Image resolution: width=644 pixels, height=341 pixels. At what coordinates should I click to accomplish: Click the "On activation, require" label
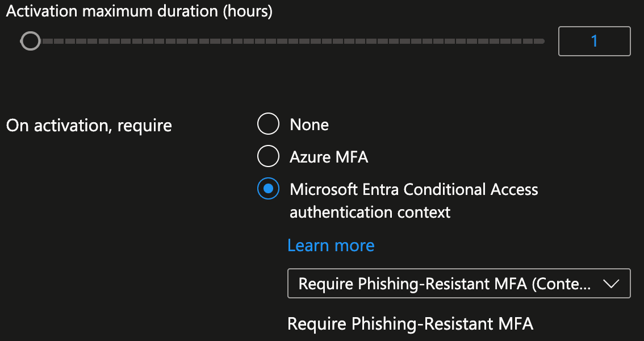click(x=89, y=125)
